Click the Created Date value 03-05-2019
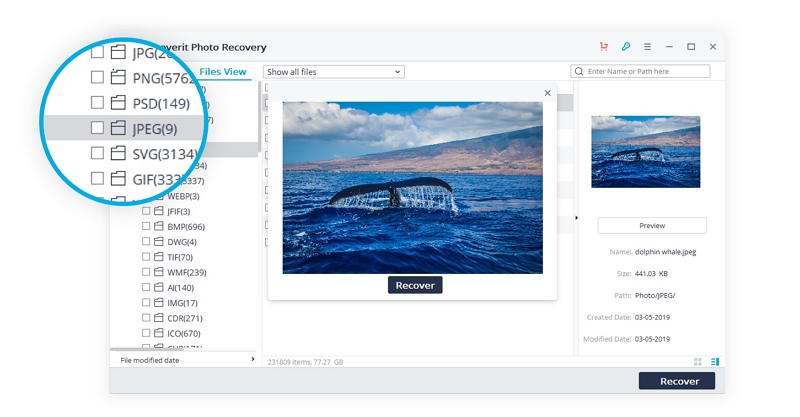 coord(652,317)
